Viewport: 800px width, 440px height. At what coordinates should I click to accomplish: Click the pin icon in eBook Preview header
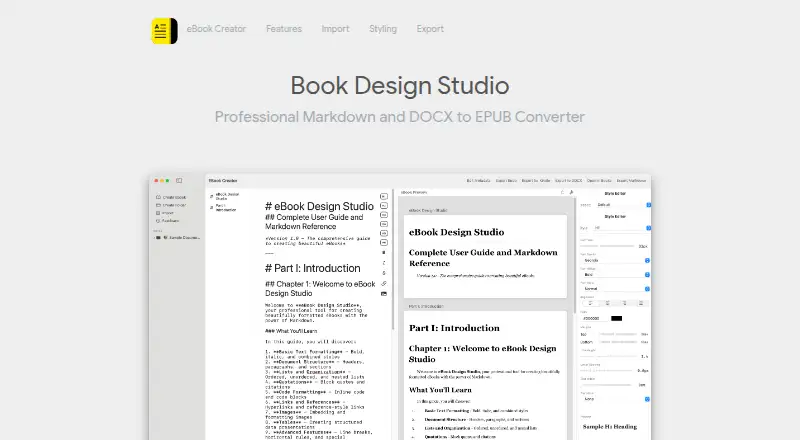tap(571, 192)
